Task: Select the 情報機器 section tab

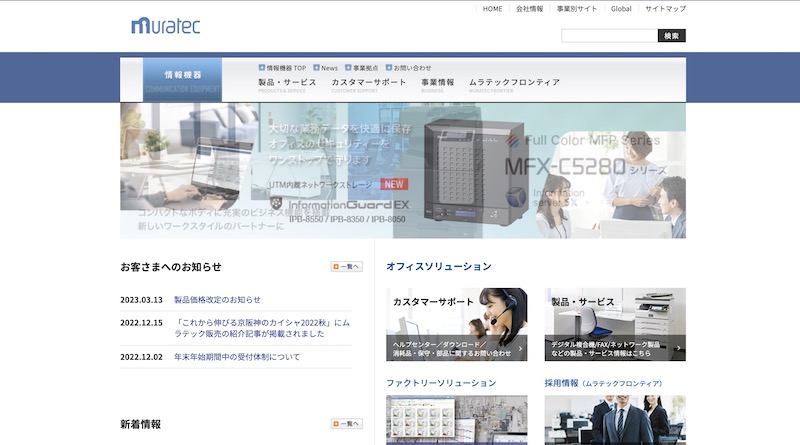Action: tap(182, 80)
